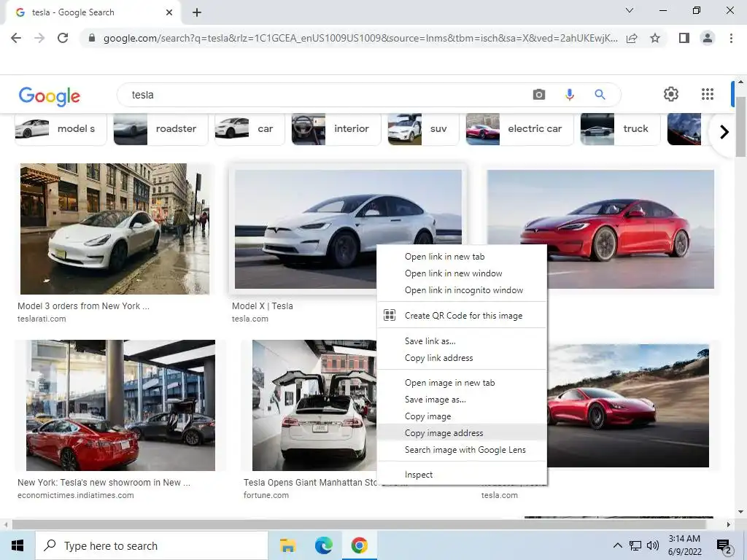Choose Search image with Google Lens
Viewport: 747px width, 560px height.
click(x=462, y=449)
